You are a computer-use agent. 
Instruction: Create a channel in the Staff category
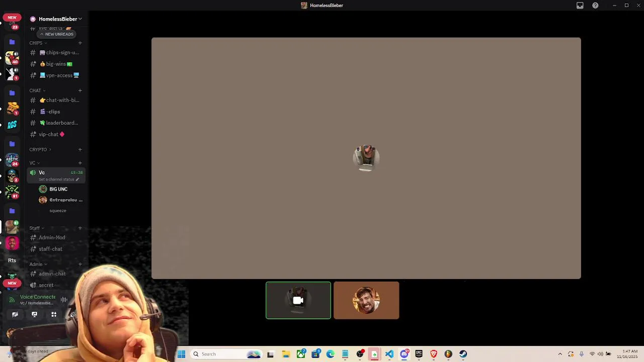[x=80, y=228]
